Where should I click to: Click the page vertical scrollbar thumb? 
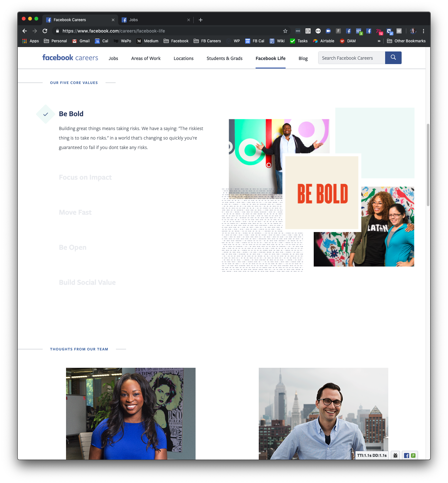click(428, 165)
